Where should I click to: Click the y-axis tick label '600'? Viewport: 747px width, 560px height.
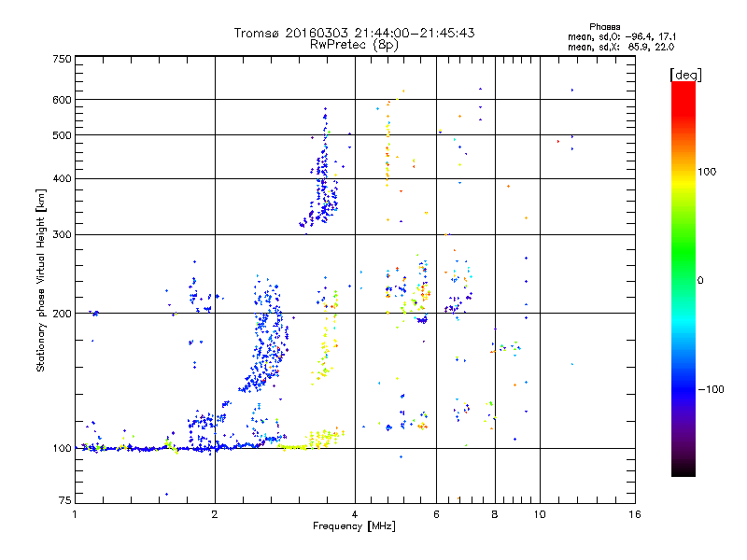pos(63,100)
